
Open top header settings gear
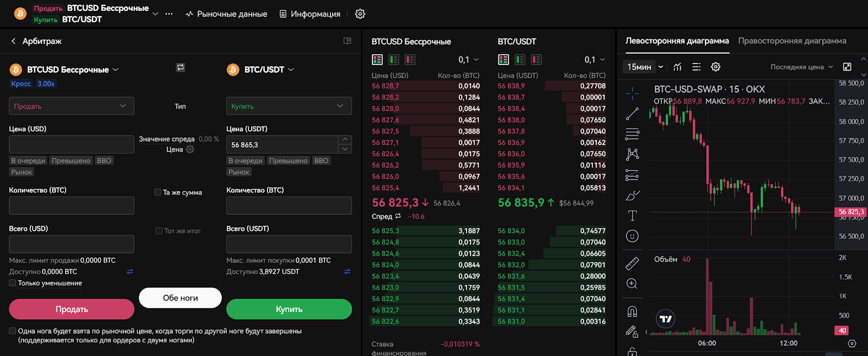coord(360,14)
